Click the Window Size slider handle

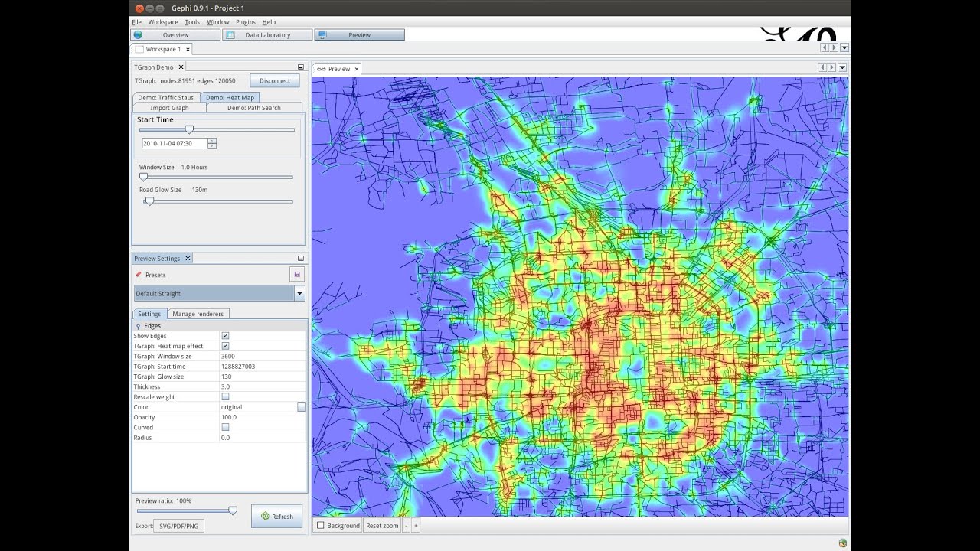click(143, 178)
